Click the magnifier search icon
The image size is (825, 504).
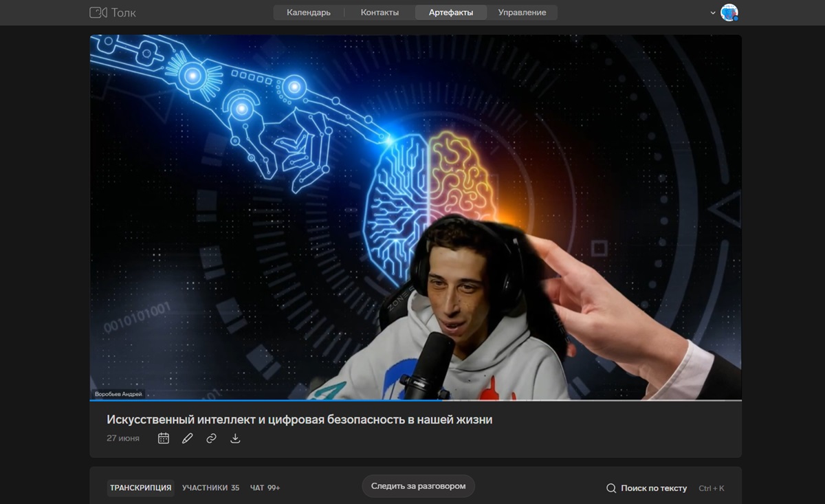click(611, 488)
